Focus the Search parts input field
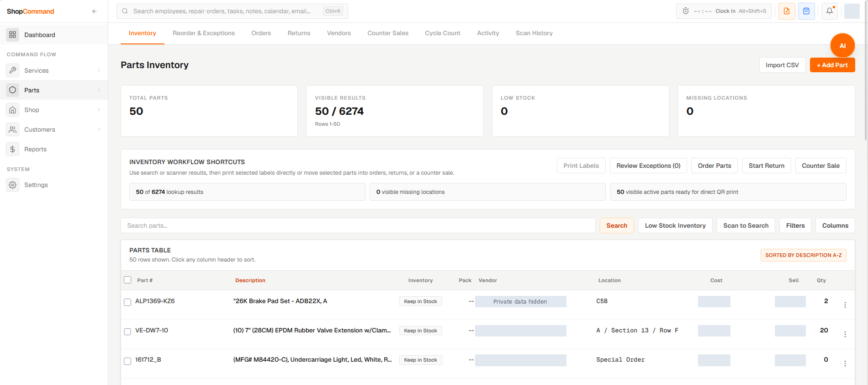 click(358, 225)
